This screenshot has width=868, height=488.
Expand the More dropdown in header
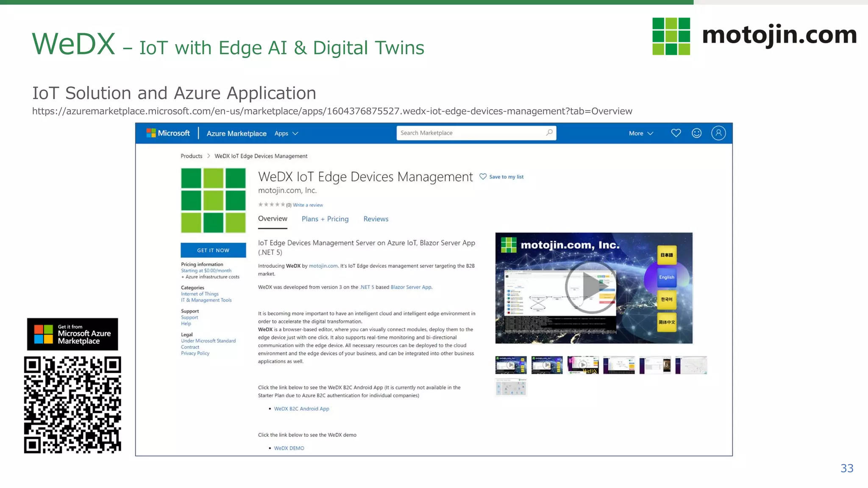(x=641, y=133)
